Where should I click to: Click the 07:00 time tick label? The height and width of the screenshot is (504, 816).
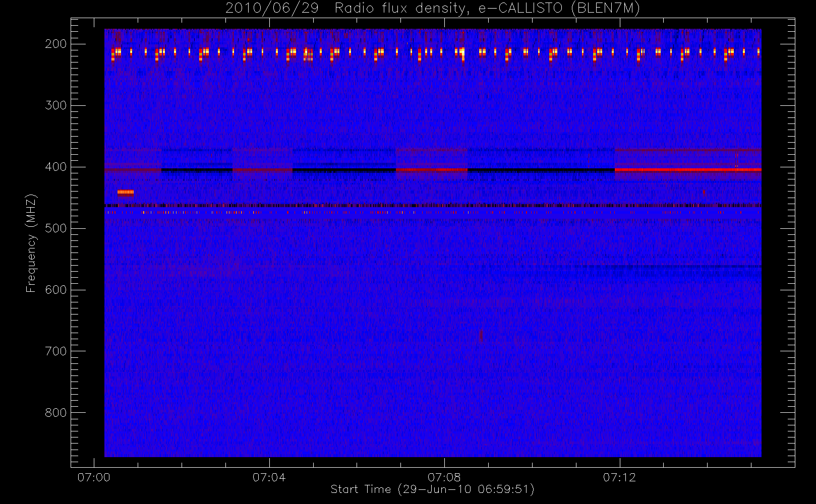coord(94,477)
